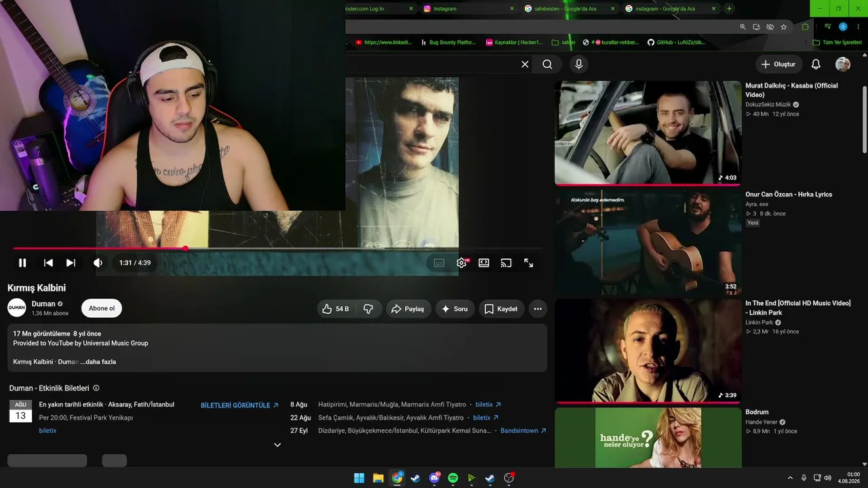
Task: Open Onur Can Özcan Hırka Lyrics thumbnail
Action: [x=648, y=242]
